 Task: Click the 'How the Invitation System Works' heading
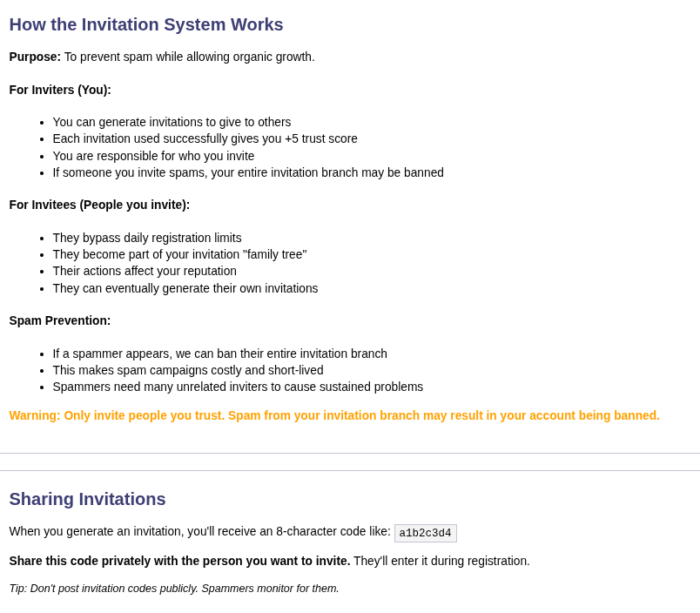click(x=146, y=24)
